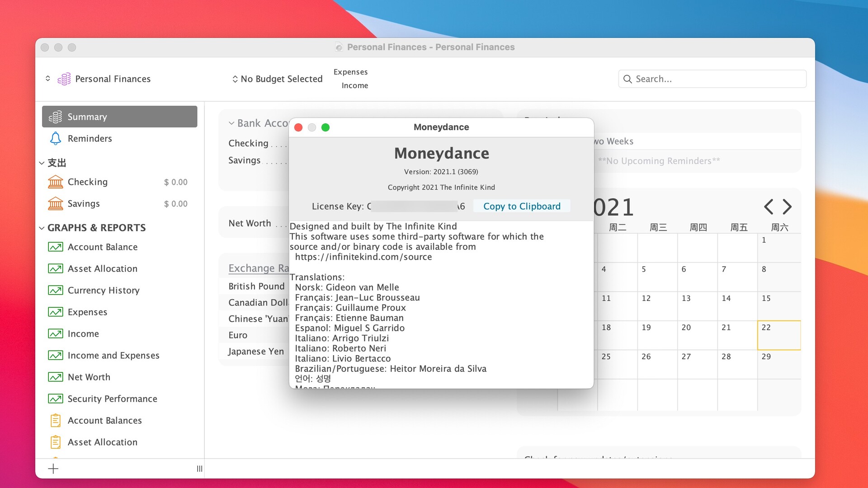This screenshot has width=868, height=488.
Task: Select day 22 in the calendar
Action: pos(778,335)
